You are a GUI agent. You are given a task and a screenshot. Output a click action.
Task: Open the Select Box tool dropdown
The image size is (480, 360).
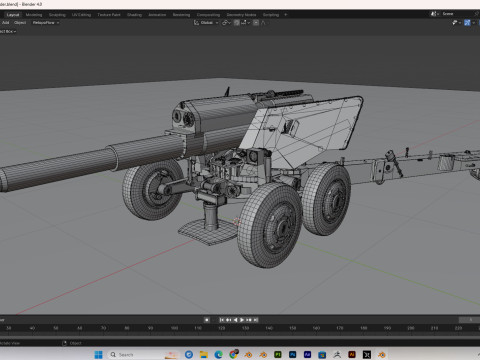click(8, 31)
